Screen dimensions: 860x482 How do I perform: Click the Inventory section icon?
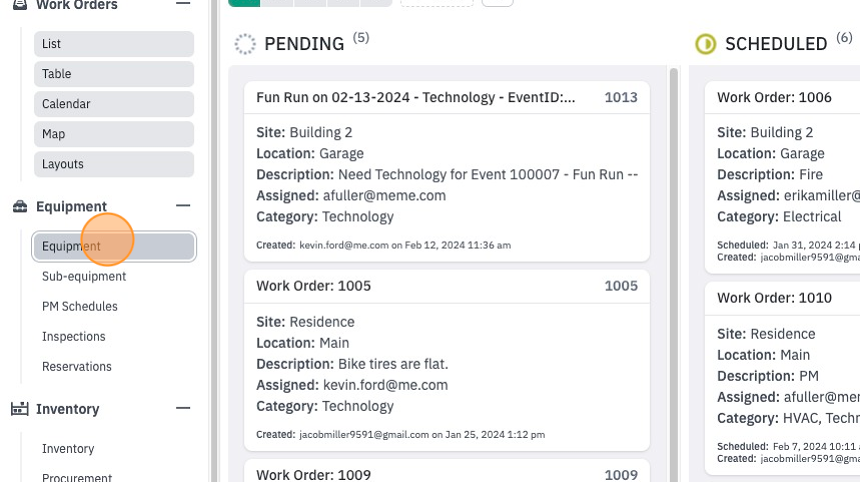pos(20,409)
